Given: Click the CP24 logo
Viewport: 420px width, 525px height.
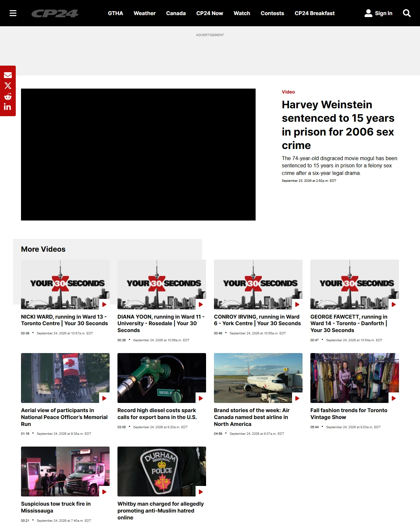Looking at the screenshot, I should coord(55,13).
